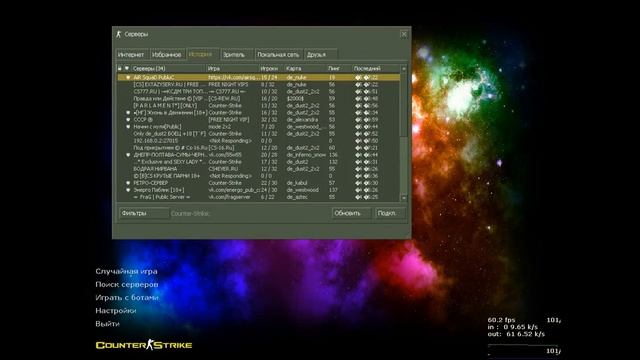
Task: Click the Counter-Strike logo
Action: click(x=144, y=345)
